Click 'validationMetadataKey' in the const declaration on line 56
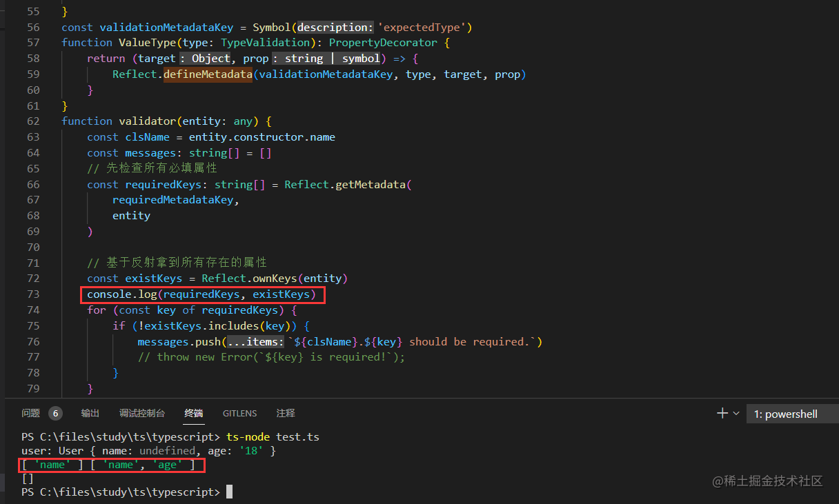Viewport: 839px width, 504px height. pos(166,28)
